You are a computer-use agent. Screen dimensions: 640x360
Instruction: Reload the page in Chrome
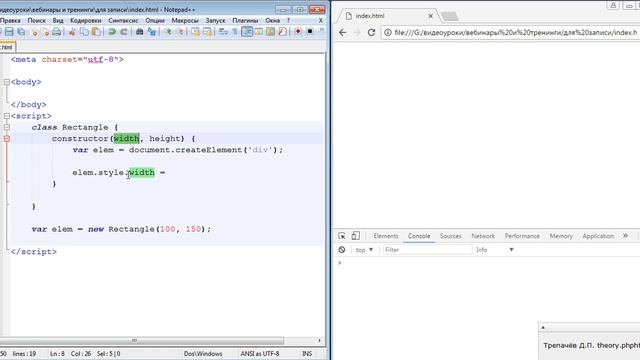tap(371, 33)
